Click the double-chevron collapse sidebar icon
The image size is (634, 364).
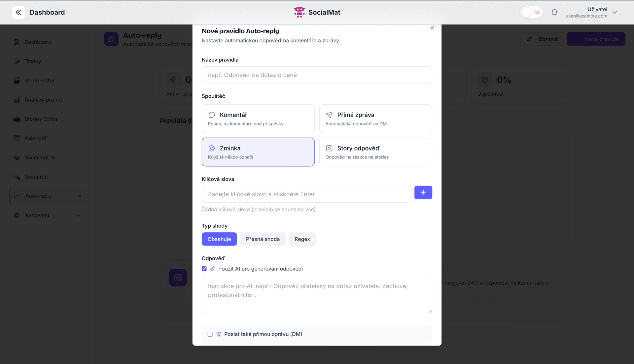tap(18, 13)
